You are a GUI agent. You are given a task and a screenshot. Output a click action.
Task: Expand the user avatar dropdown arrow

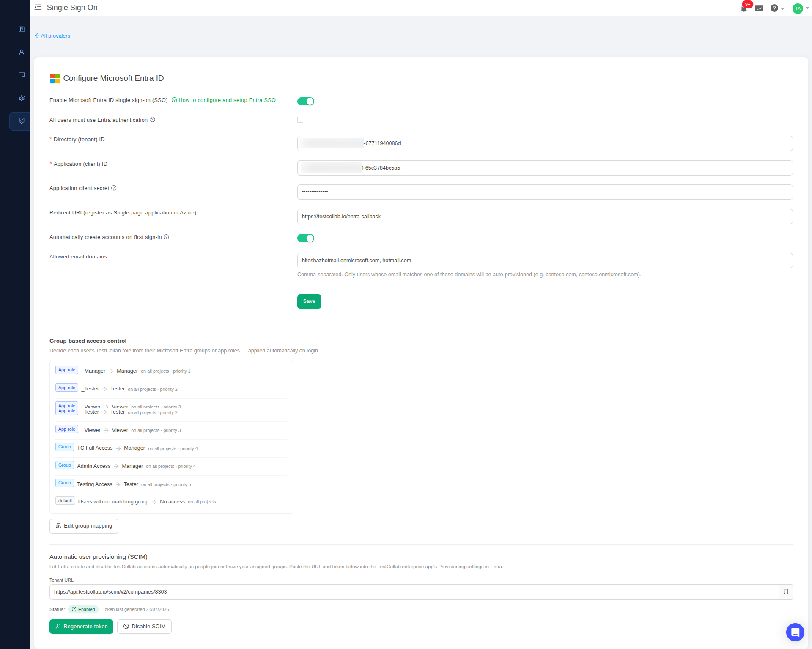(807, 8)
